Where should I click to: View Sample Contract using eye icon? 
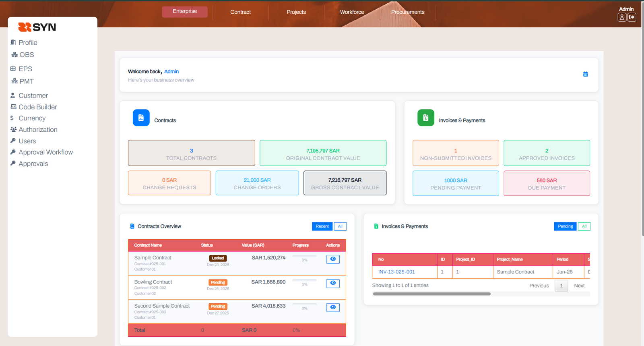coord(332,259)
